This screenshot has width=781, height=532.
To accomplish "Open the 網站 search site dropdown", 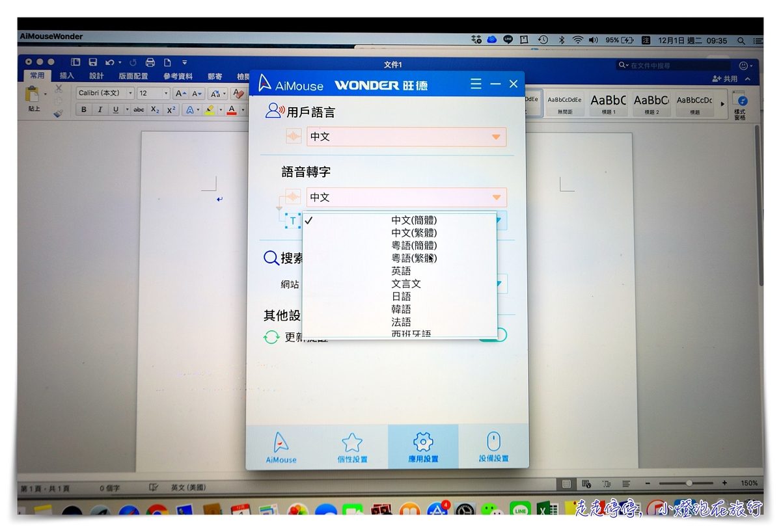I will 500,284.
